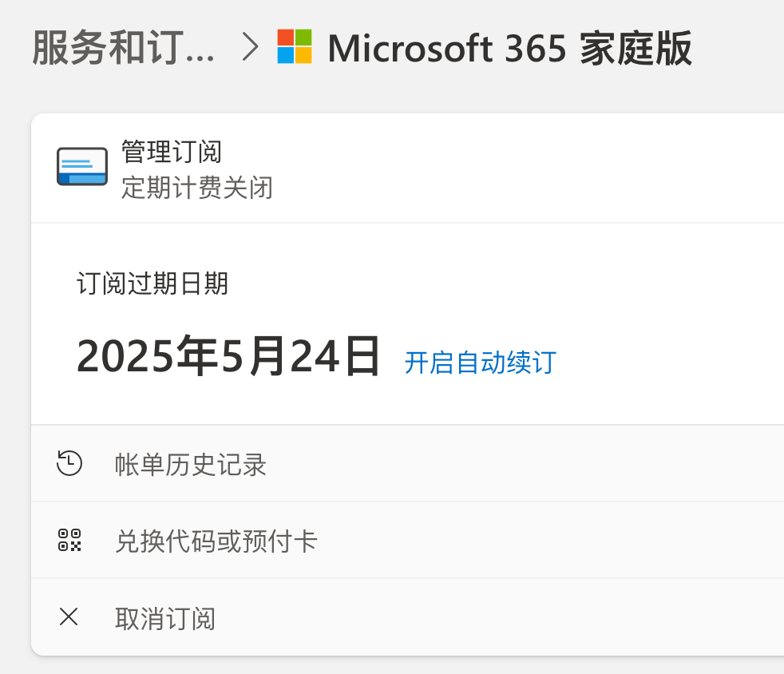Click the 取消订阅 label text
784x674 pixels.
pos(165,619)
